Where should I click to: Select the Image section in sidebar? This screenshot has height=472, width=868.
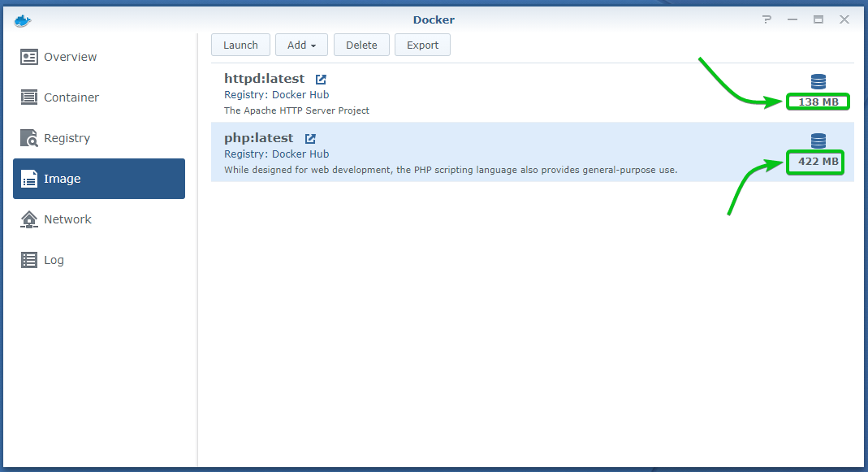click(x=99, y=179)
